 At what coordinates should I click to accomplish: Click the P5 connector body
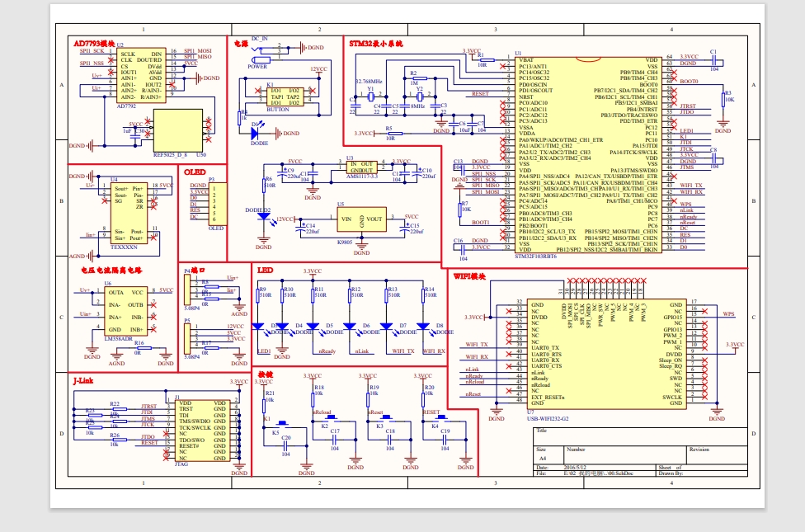point(187,339)
